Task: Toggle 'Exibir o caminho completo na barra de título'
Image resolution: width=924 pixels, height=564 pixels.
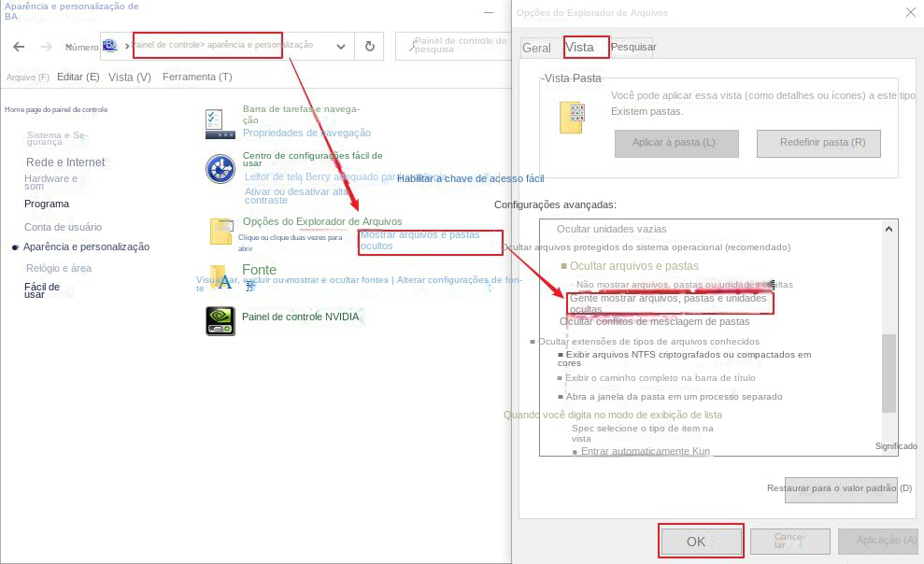Action: coord(561,378)
